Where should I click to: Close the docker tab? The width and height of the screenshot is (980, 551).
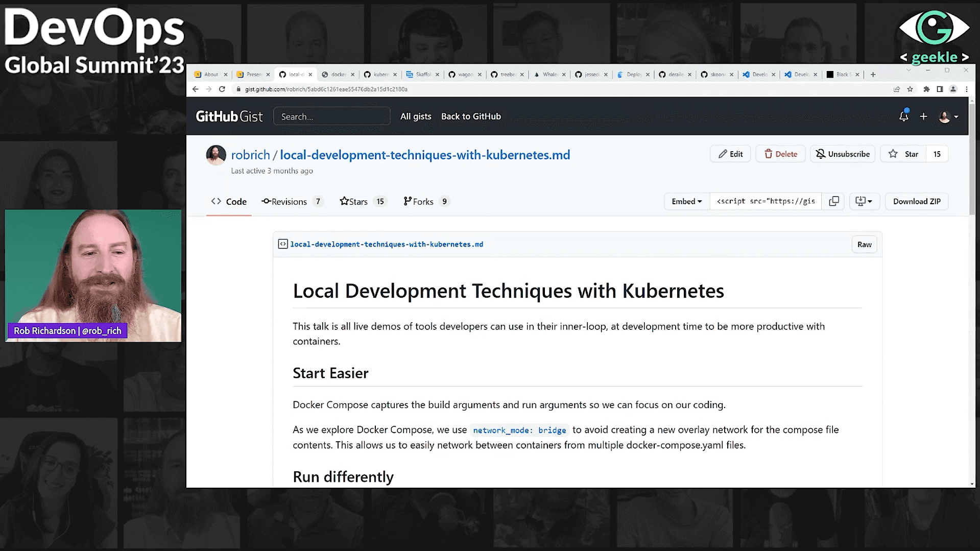click(352, 75)
